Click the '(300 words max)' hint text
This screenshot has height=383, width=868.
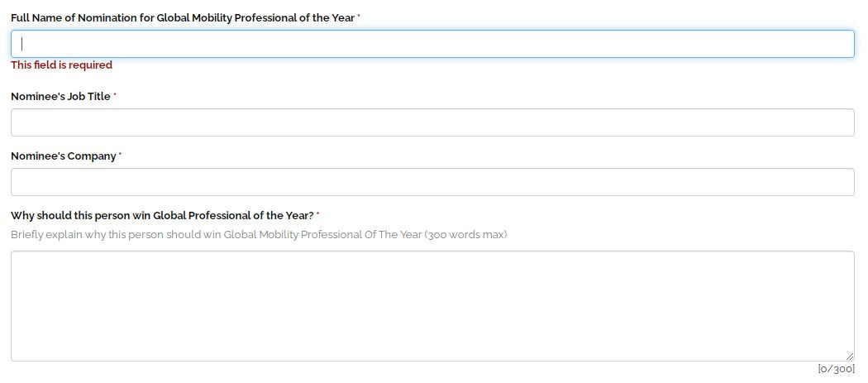point(465,234)
